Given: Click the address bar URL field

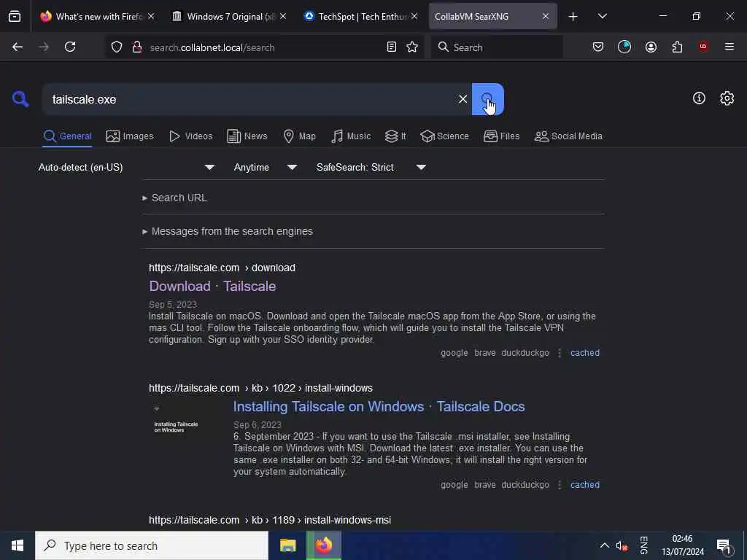Looking at the screenshot, I should point(264,47).
